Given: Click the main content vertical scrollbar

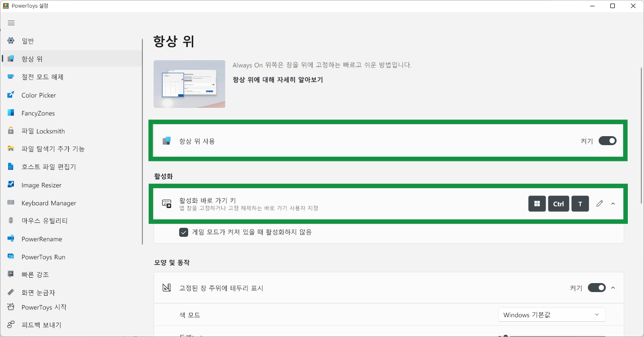Looking at the screenshot, I should tap(641, 135).
